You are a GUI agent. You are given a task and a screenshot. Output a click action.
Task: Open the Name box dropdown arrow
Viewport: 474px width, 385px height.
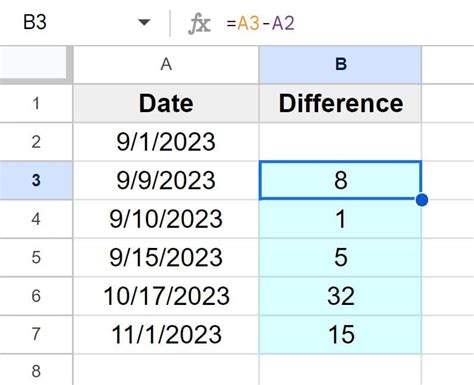(x=144, y=23)
